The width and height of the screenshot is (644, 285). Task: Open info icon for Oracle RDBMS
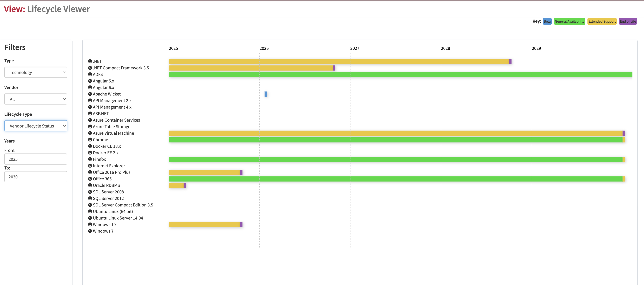point(90,185)
